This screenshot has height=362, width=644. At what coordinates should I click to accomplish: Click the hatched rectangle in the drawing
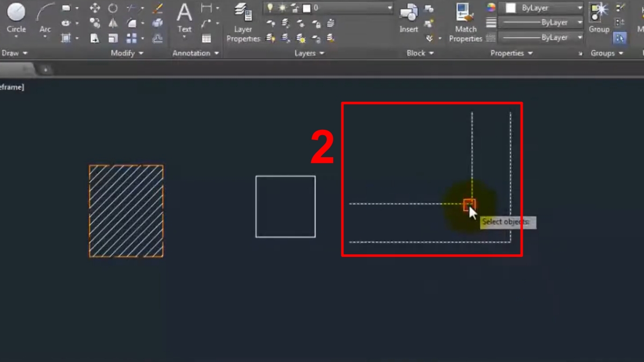point(126,211)
